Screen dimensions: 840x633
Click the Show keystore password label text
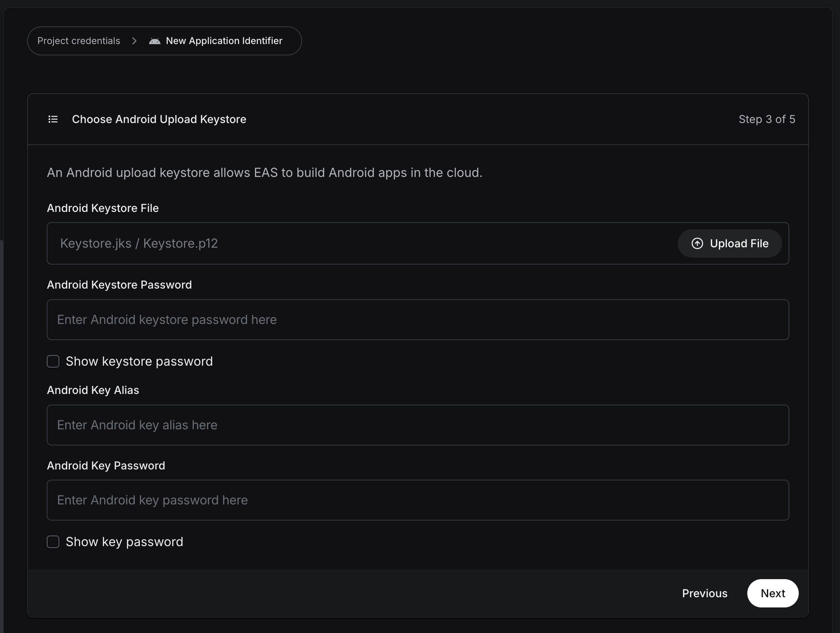tap(139, 361)
